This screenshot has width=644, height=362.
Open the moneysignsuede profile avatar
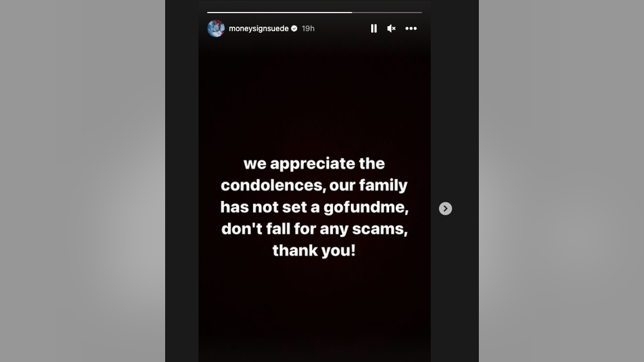pos(216,28)
